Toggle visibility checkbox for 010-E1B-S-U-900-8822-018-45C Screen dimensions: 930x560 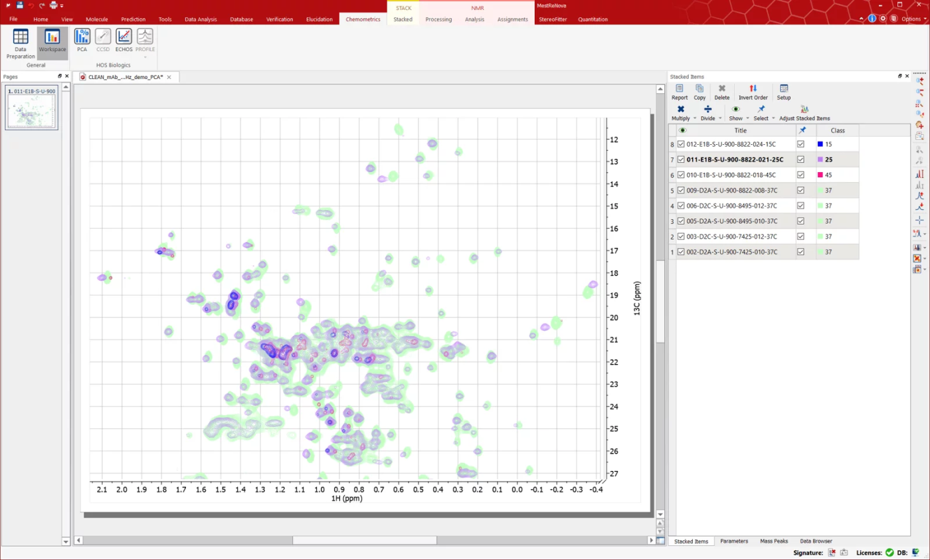point(681,175)
